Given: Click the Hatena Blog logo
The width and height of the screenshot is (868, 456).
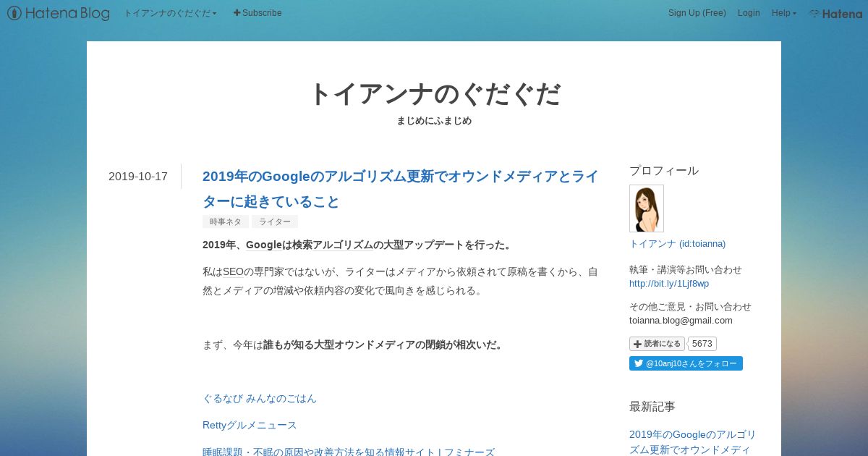Looking at the screenshot, I should coord(59,13).
